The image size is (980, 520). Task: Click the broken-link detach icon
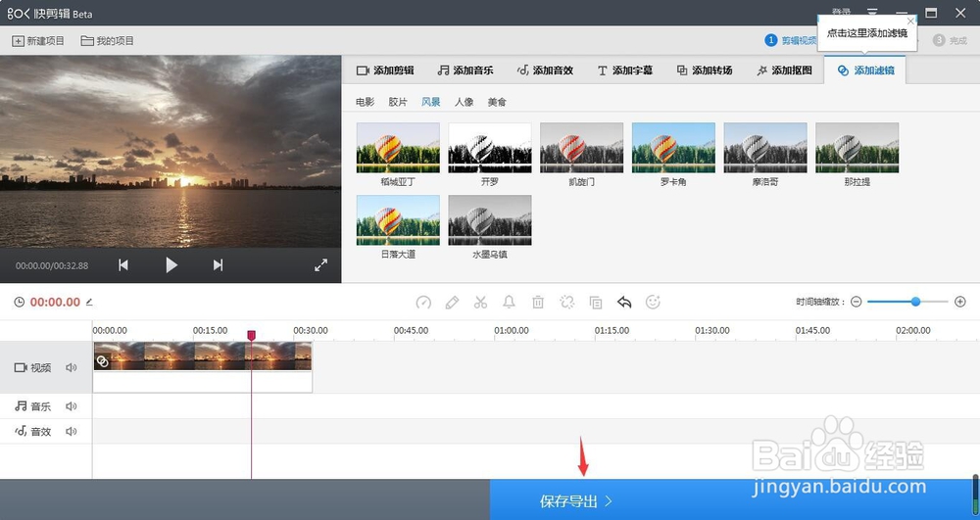pos(566,303)
